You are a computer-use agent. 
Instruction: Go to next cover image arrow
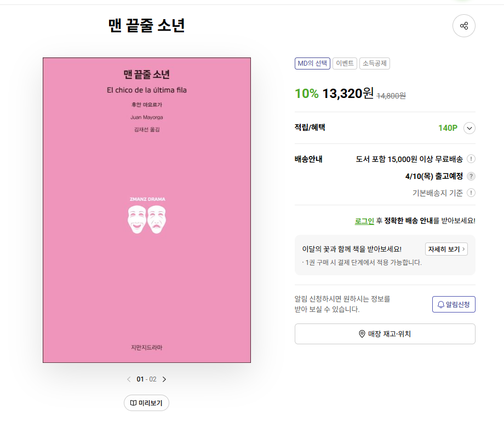point(164,379)
